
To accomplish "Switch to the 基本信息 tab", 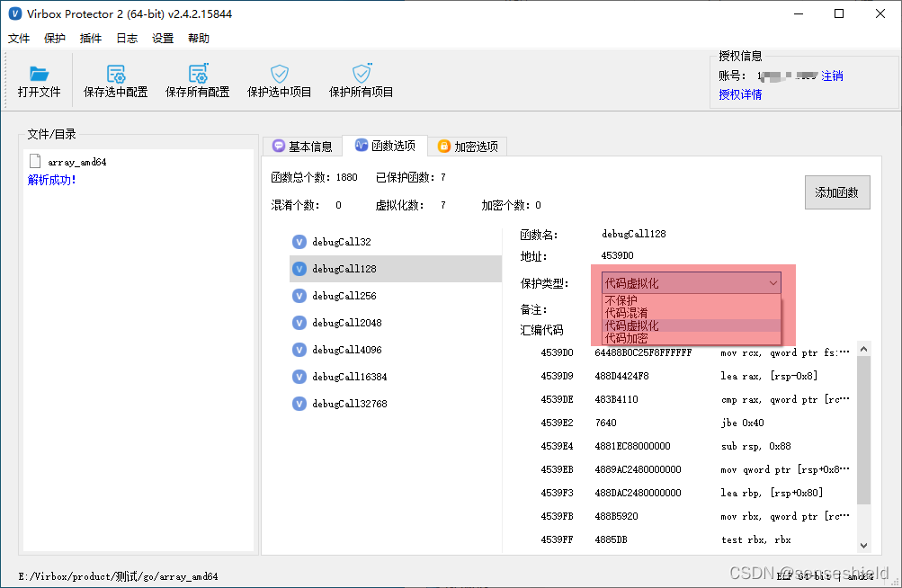I will click(x=302, y=147).
